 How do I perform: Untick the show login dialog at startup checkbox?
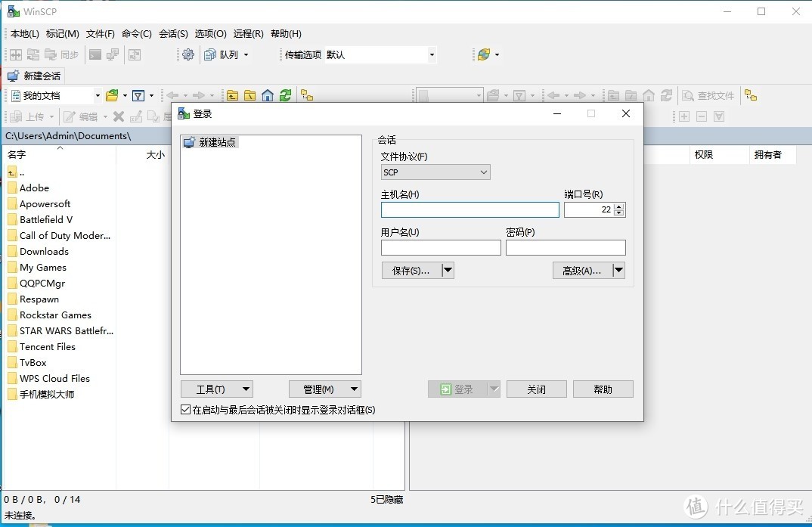pyautogui.click(x=185, y=410)
